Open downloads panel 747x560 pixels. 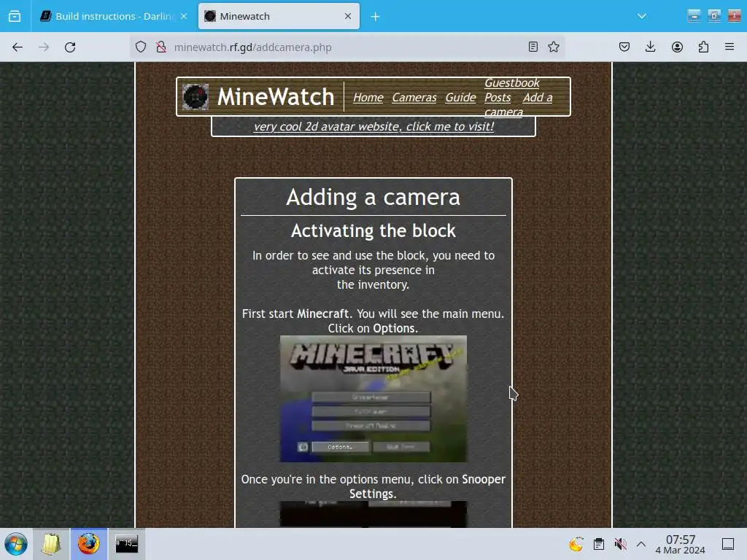(x=650, y=47)
